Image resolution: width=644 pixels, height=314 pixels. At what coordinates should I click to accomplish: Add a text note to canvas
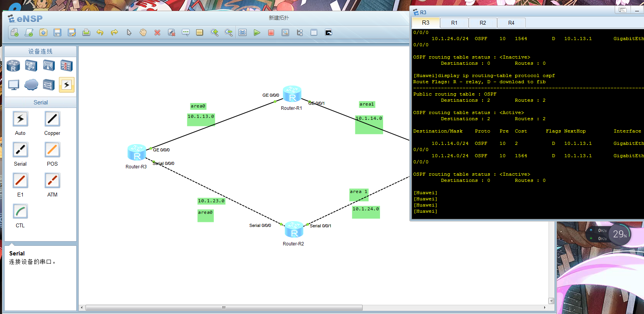[x=186, y=32]
